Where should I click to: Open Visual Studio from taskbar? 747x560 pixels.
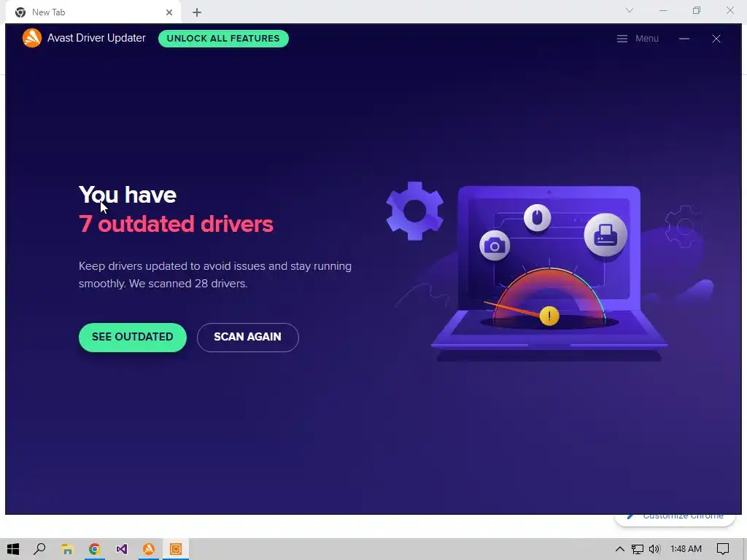click(x=122, y=549)
